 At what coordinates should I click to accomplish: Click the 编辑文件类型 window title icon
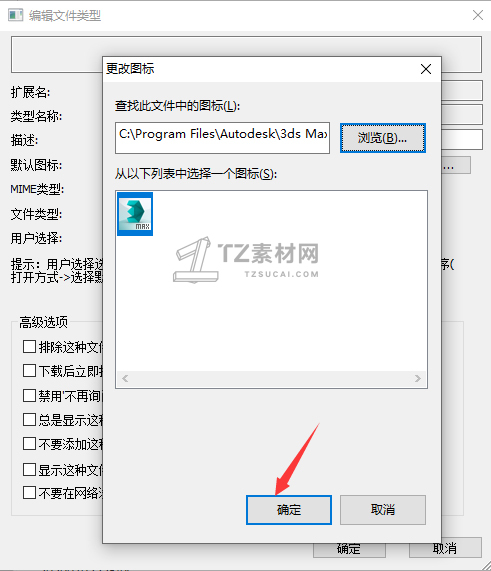pos(15,15)
